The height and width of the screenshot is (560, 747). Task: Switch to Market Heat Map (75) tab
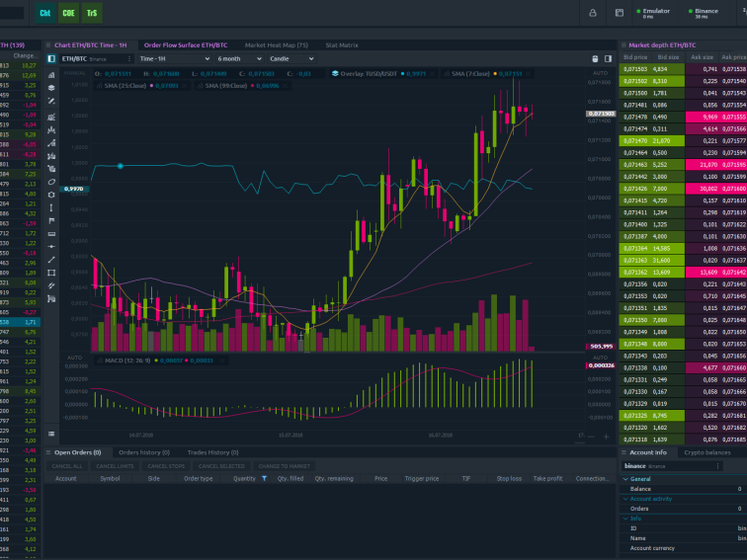[277, 45]
